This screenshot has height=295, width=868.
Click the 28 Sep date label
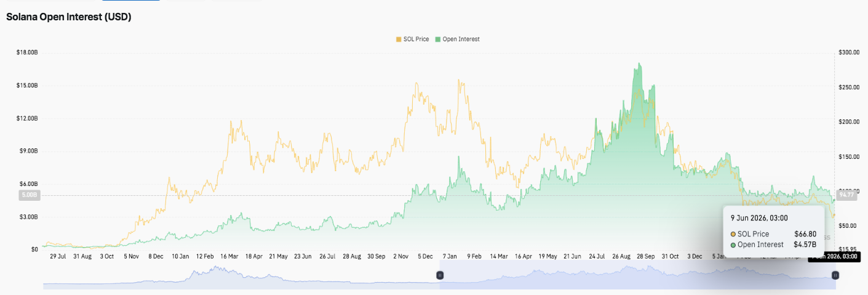coord(645,256)
